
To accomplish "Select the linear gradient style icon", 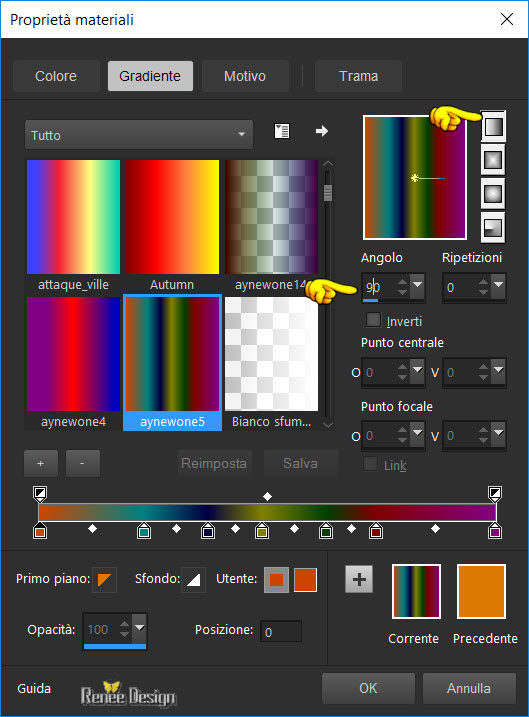I will pos(493,126).
